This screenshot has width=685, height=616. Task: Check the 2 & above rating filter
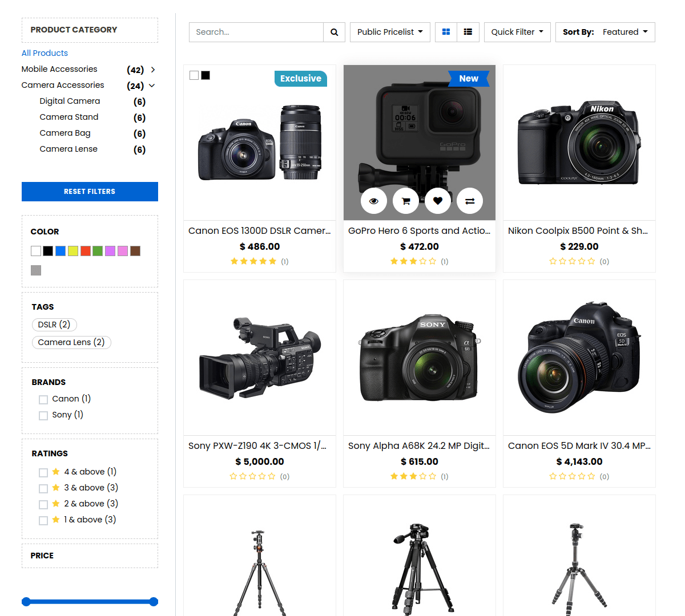[43, 505]
